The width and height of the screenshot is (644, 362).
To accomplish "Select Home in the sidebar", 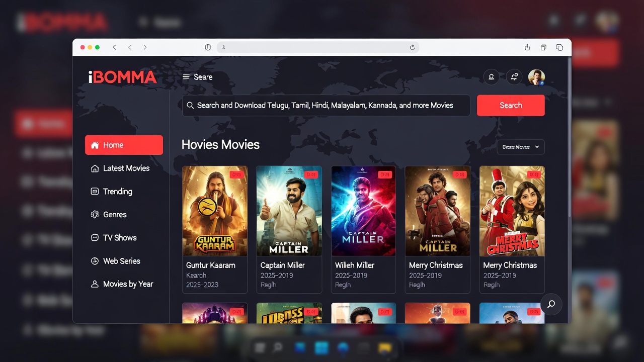I will (124, 145).
